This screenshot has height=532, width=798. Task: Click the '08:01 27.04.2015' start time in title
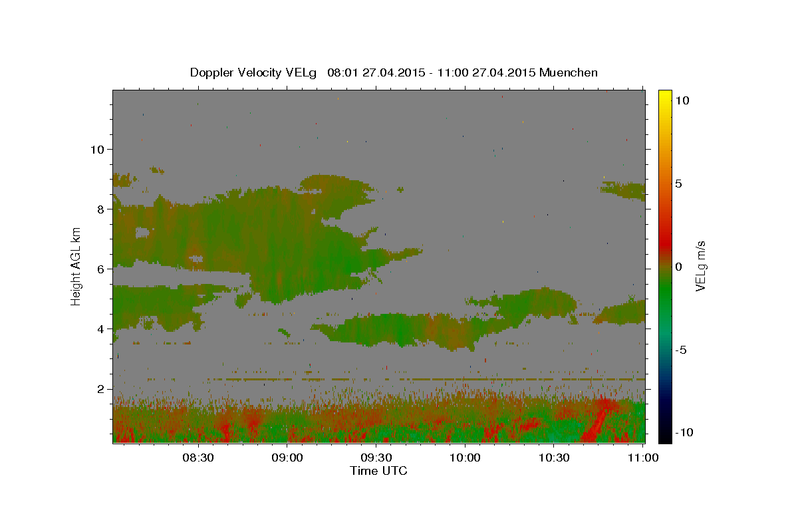coord(376,72)
